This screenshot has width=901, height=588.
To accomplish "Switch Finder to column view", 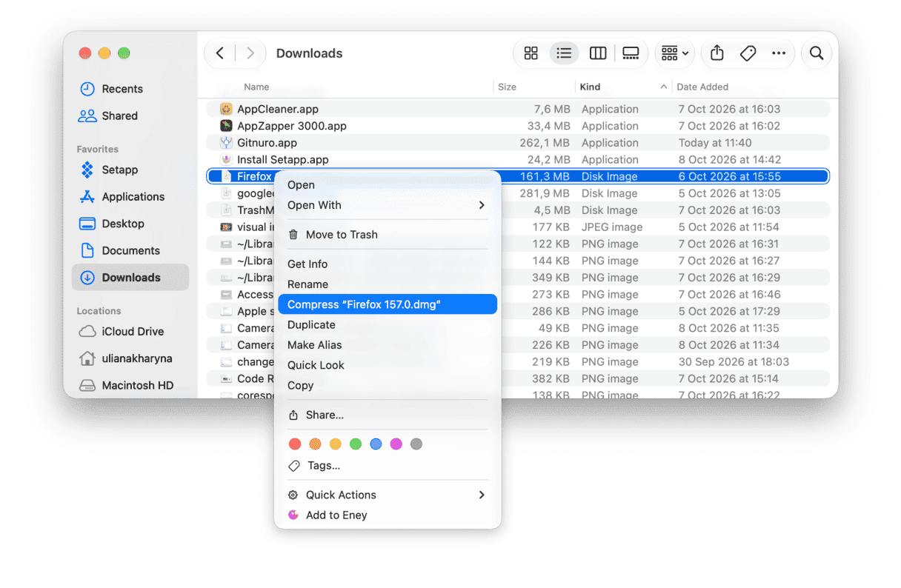I will click(598, 53).
